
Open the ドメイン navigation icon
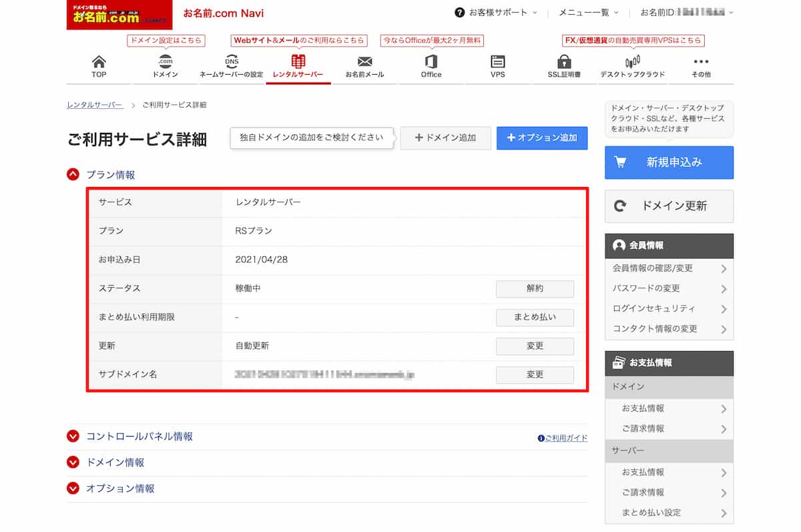[165, 62]
